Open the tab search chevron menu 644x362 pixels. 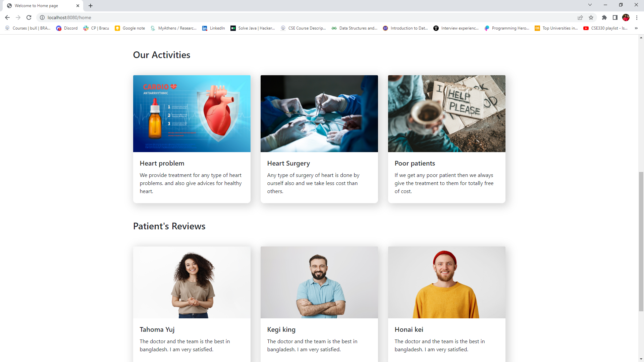tap(590, 5)
